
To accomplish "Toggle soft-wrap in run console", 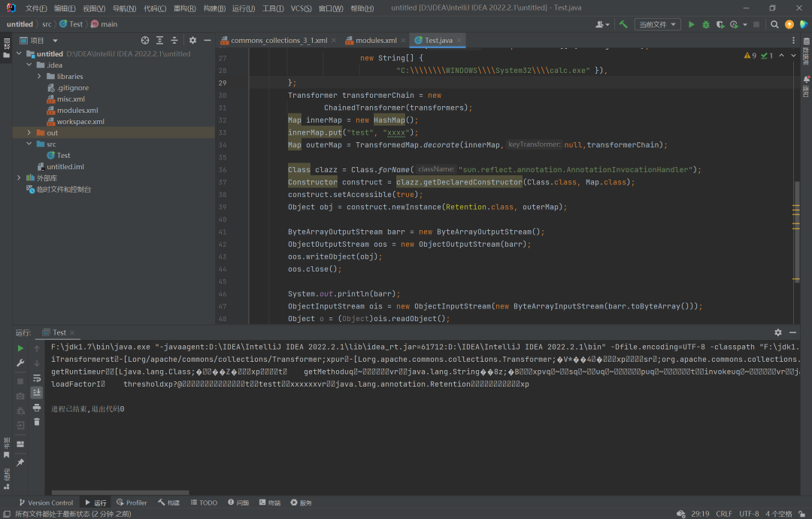I will tap(37, 378).
